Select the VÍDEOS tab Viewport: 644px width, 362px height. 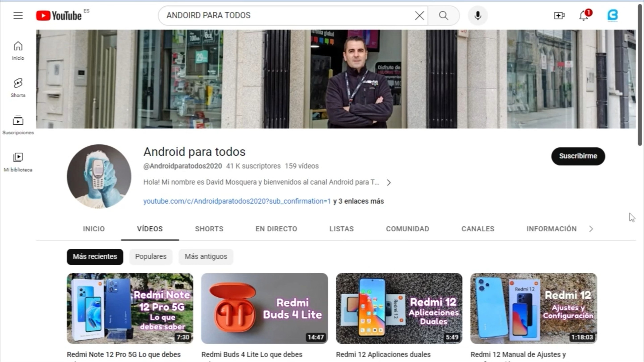150,229
